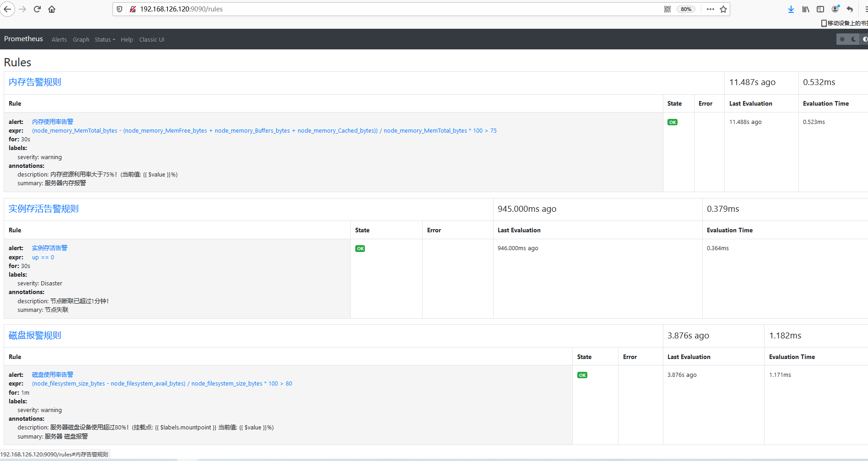Click the 内存使用率告警 alert name link
This screenshot has width=868, height=461.
pyautogui.click(x=53, y=122)
